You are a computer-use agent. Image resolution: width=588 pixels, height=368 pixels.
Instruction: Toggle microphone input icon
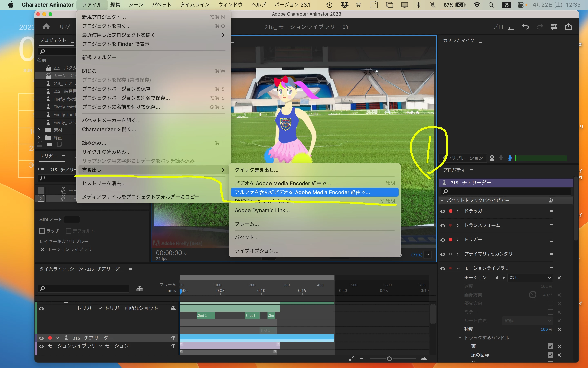(x=510, y=158)
